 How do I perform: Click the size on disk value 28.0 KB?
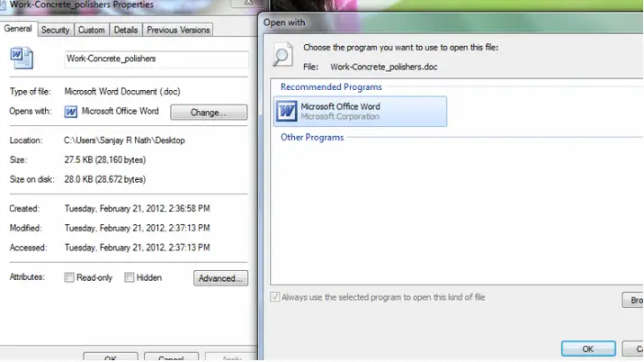(104, 179)
